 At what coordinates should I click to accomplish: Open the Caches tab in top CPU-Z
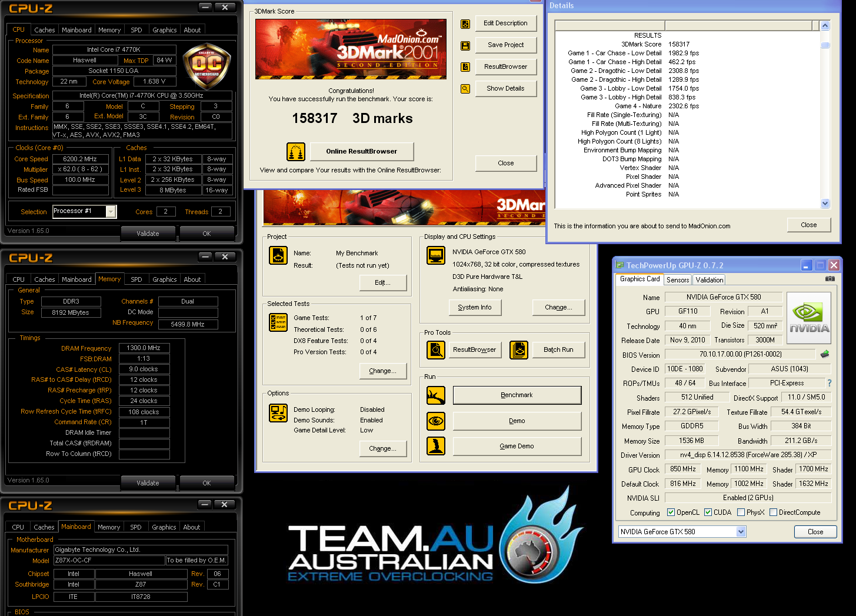point(44,30)
